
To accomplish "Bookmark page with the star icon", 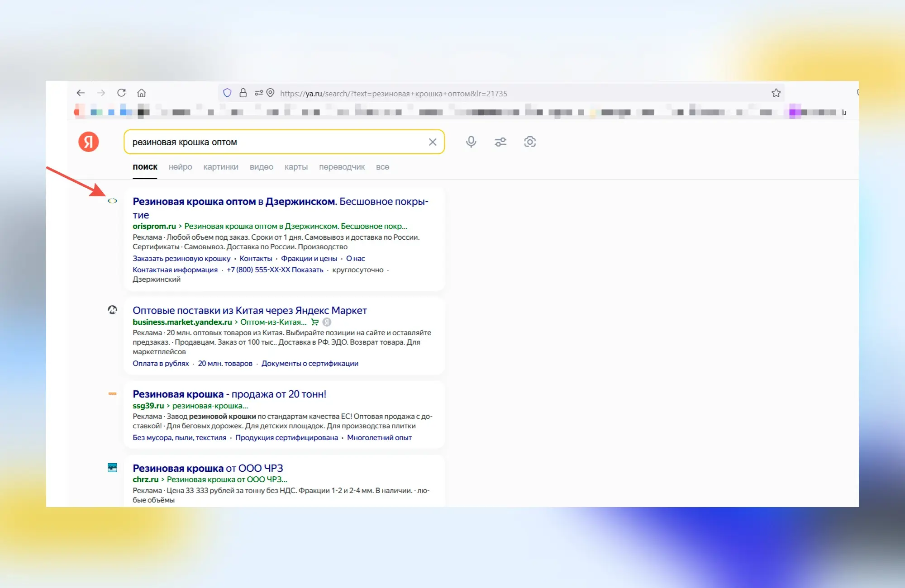I will pyautogui.click(x=776, y=93).
